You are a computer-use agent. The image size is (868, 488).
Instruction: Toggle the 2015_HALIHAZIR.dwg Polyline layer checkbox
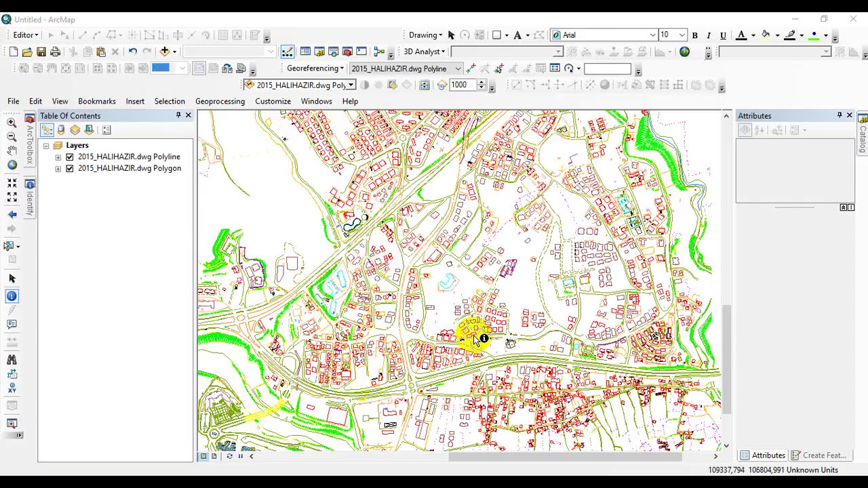point(69,157)
